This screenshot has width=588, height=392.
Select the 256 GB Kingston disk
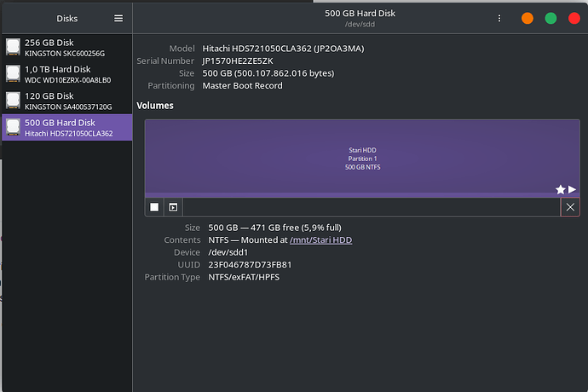(x=66, y=48)
